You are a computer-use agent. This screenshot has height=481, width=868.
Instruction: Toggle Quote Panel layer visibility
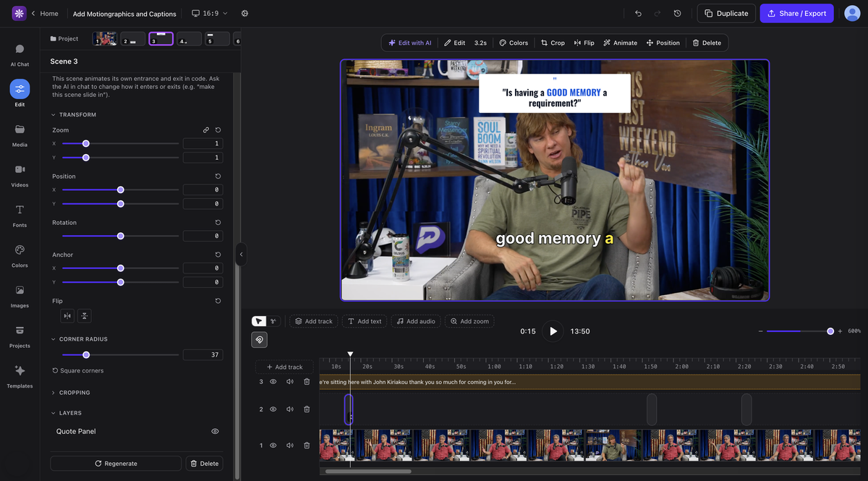(x=215, y=431)
